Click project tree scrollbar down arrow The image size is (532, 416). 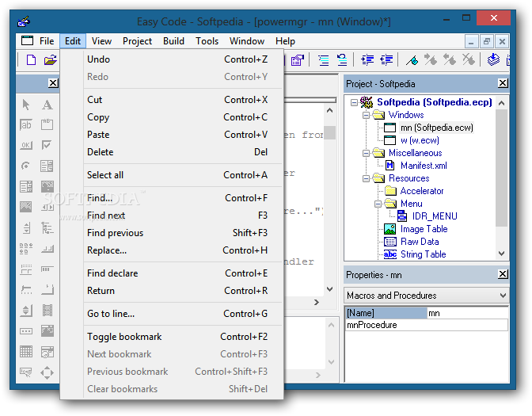point(501,254)
